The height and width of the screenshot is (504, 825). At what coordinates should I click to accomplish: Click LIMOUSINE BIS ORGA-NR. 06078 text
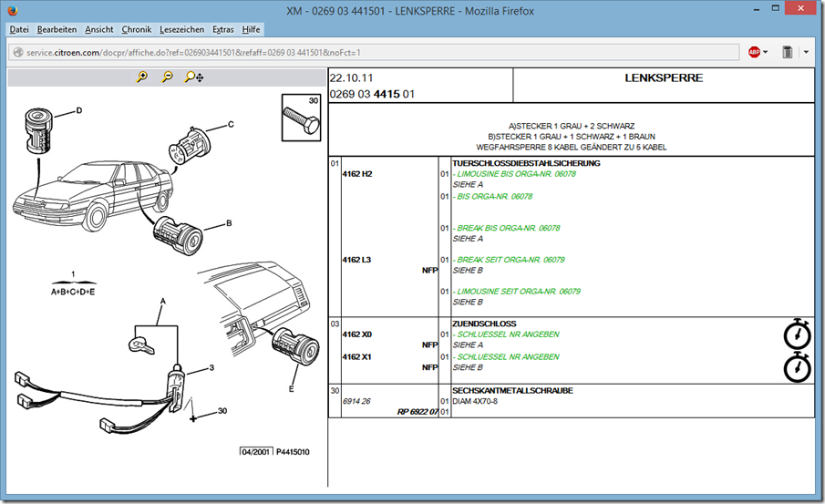point(516,173)
